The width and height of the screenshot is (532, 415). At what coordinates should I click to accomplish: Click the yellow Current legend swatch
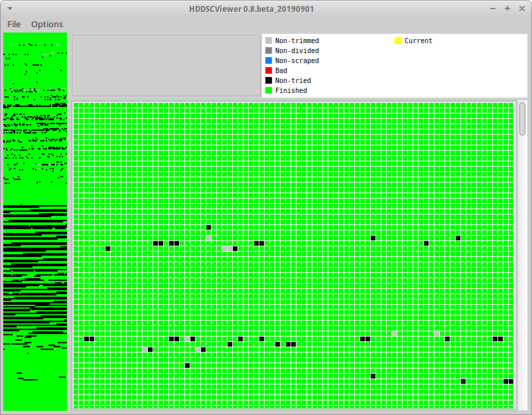click(x=397, y=41)
